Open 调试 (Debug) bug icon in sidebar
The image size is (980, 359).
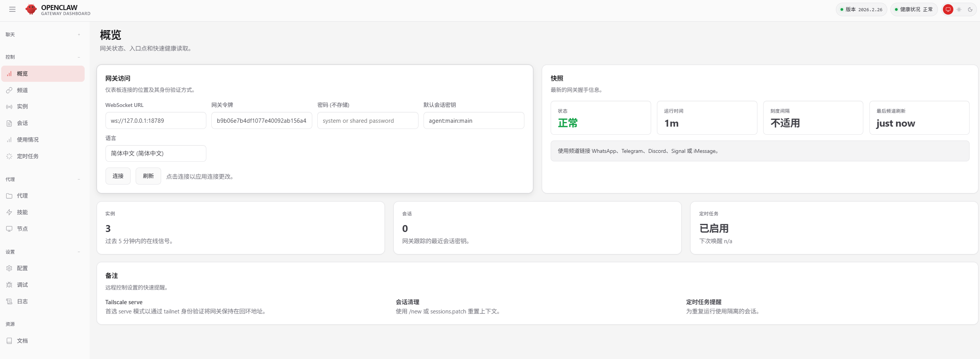9,285
